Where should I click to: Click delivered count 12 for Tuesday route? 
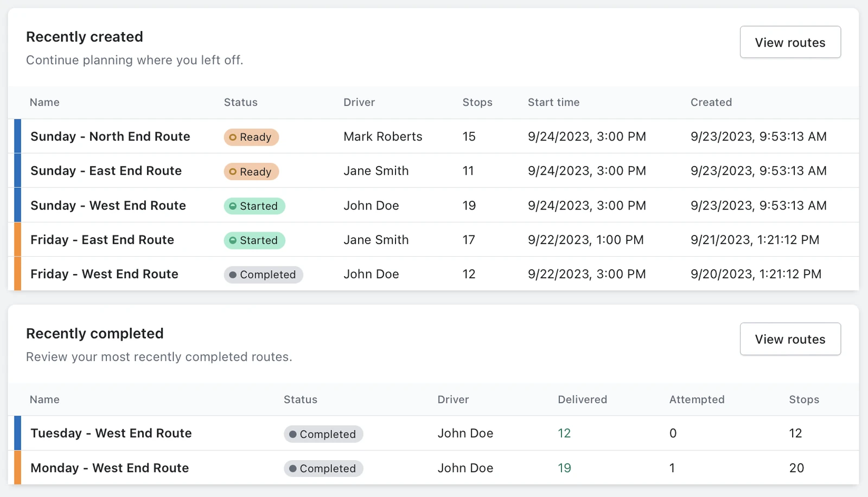[564, 433]
